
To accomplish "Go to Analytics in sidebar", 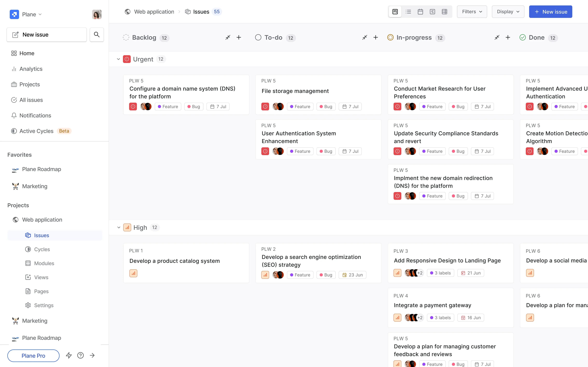I will tap(31, 69).
